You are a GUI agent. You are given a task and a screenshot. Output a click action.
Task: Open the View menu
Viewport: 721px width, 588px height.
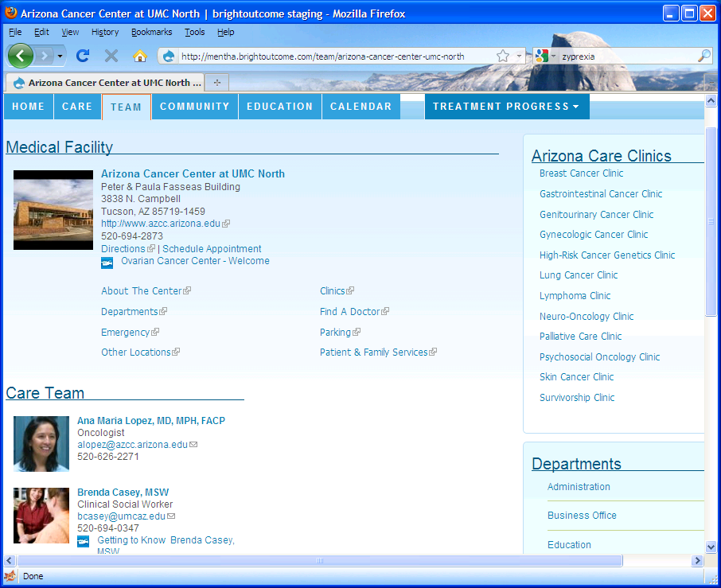coord(70,32)
